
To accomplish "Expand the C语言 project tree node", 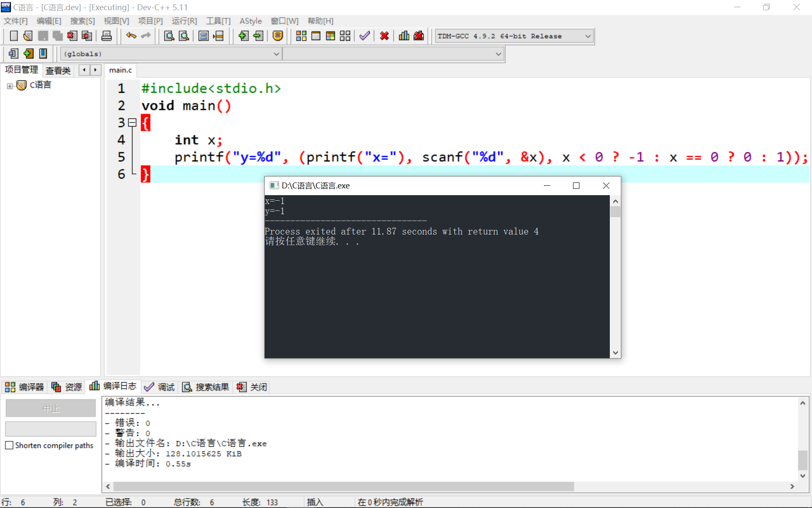I will (10, 86).
